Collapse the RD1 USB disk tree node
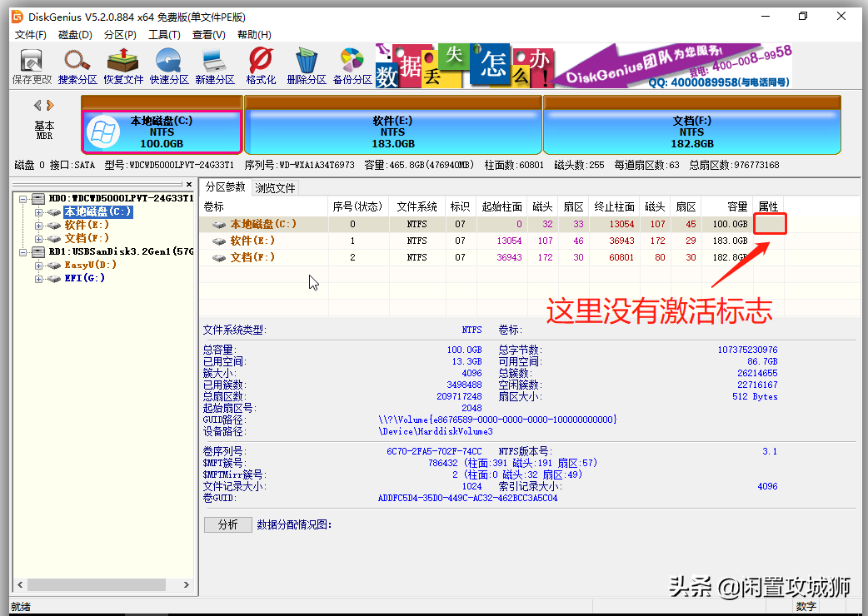The width and height of the screenshot is (868, 616). [x=22, y=251]
